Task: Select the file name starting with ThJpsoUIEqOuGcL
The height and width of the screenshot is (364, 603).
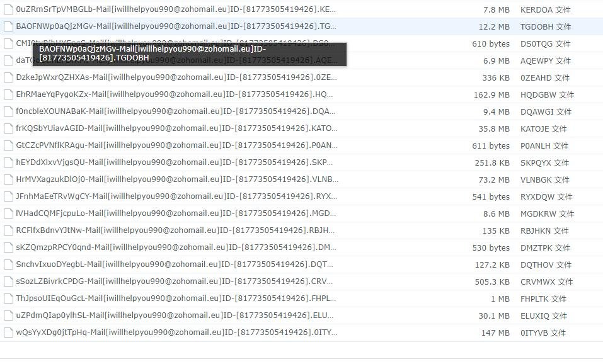Action: click(x=176, y=299)
